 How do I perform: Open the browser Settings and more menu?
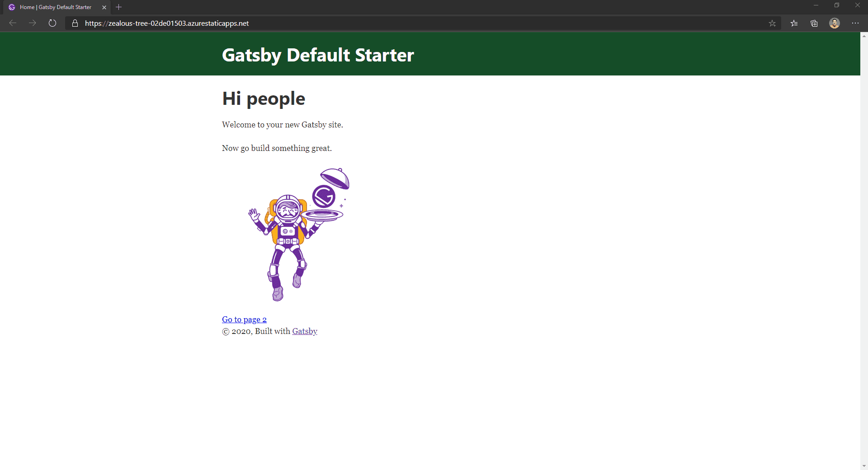coord(855,23)
